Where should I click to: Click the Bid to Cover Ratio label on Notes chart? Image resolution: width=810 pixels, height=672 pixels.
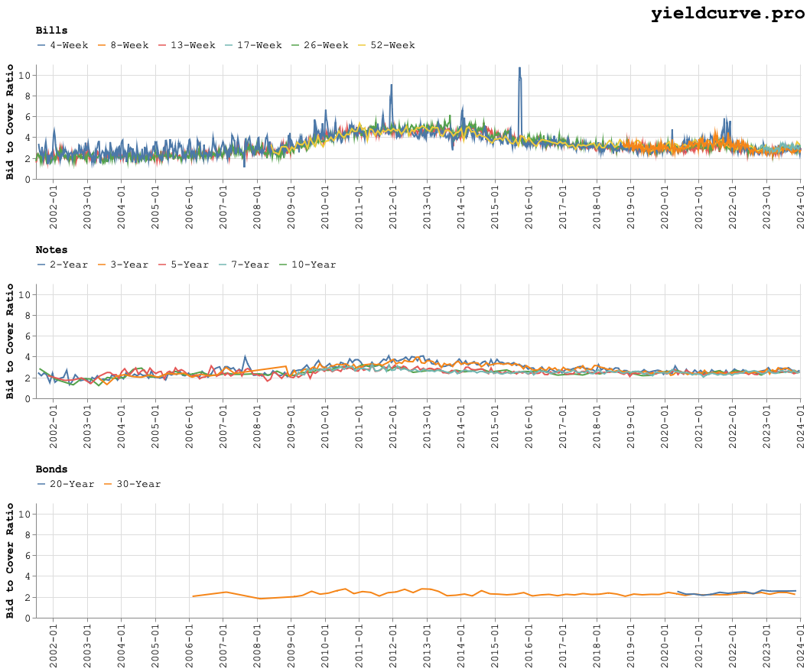[x=11, y=341]
